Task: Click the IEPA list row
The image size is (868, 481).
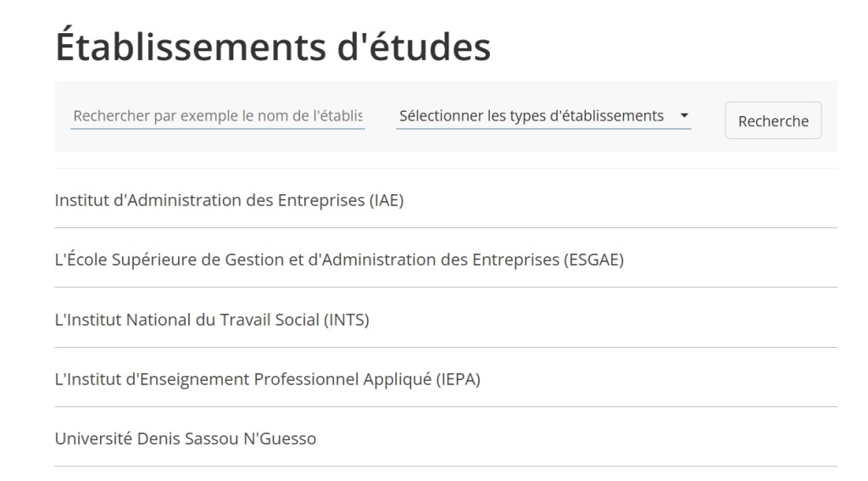Action: click(x=445, y=379)
